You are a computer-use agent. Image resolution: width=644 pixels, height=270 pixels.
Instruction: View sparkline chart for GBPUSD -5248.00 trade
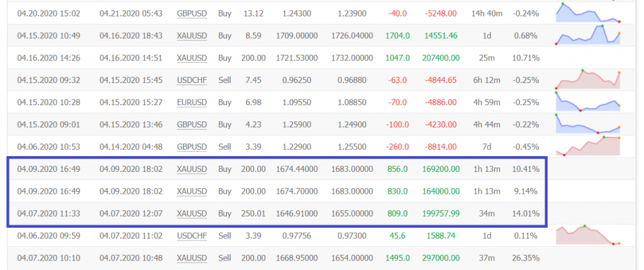pyautogui.click(x=587, y=13)
